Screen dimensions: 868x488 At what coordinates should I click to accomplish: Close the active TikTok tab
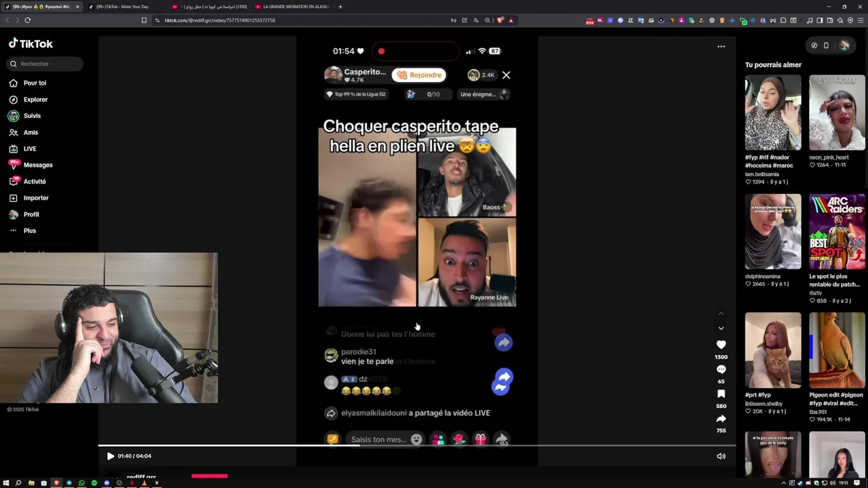[77, 7]
